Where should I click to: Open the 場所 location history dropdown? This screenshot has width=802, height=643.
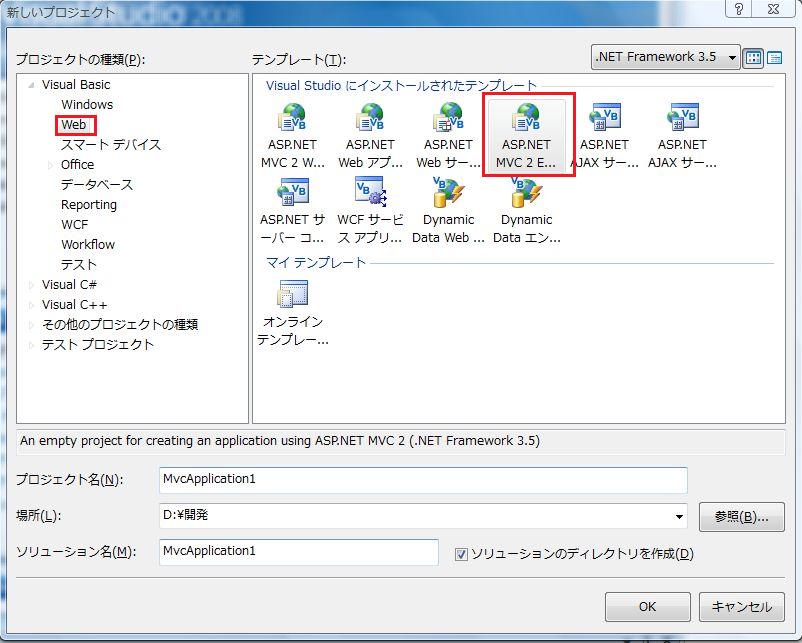tap(678, 517)
